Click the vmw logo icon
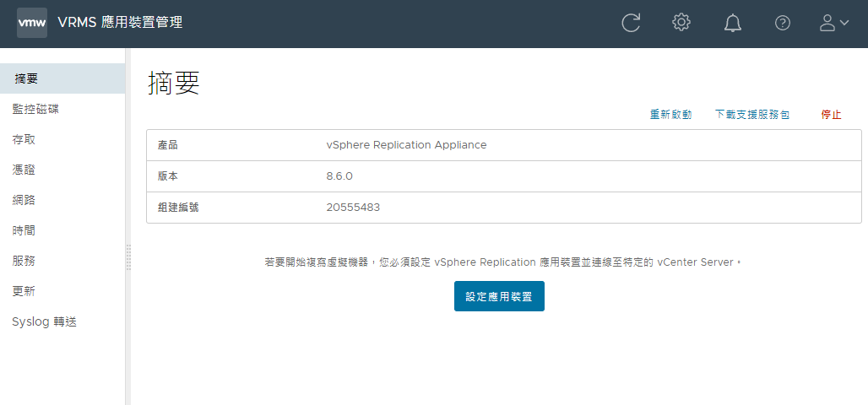868x405 pixels. coord(31,23)
